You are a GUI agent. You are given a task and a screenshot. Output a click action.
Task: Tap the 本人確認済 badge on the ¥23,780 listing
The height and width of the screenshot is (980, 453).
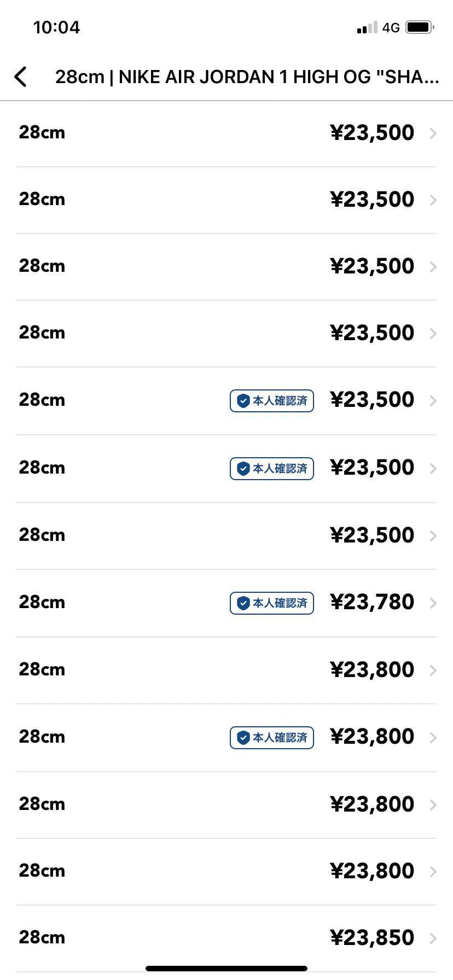tap(272, 603)
